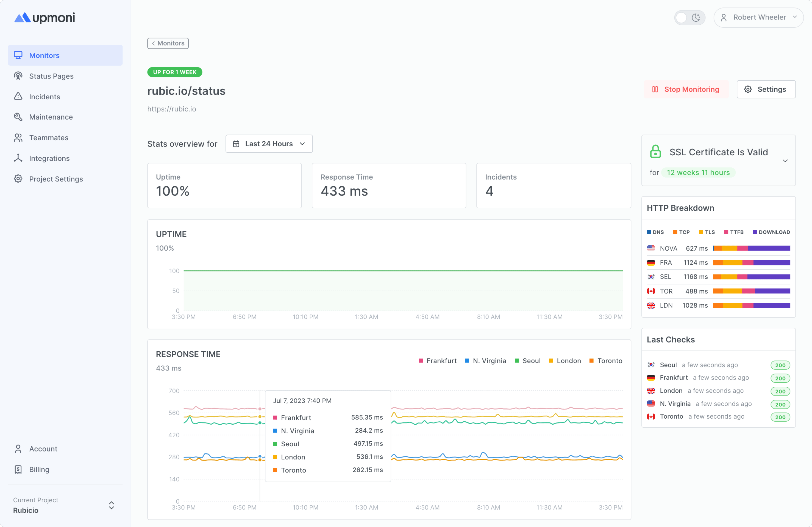Open Project Settings in sidebar

(56, 179)
